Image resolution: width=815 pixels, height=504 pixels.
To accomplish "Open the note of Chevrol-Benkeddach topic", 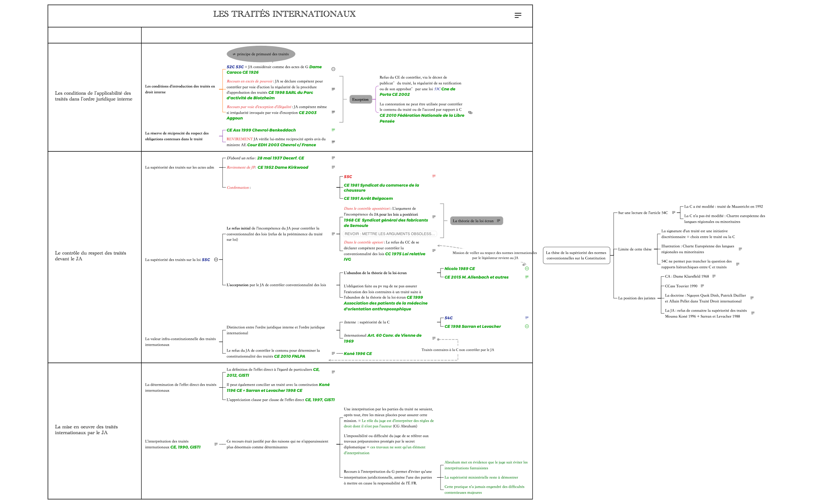I will click(333, 130).
